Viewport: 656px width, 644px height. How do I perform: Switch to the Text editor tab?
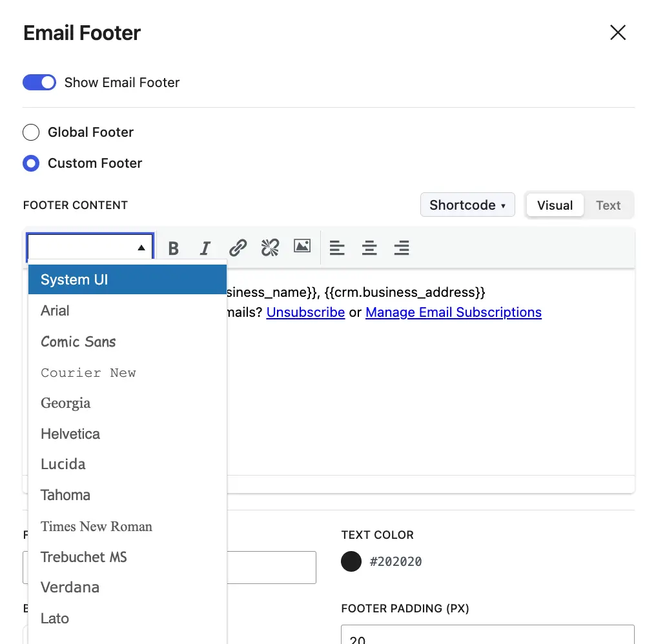click(x=608, y=205)
